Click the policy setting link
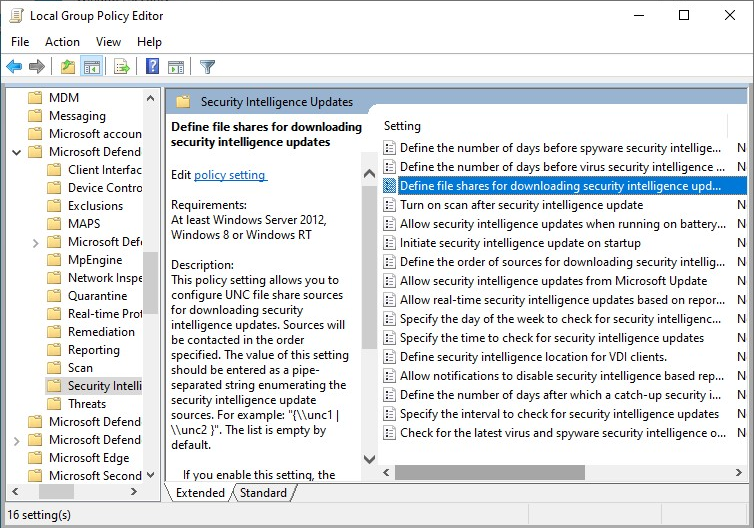 [x=230, y=175]
